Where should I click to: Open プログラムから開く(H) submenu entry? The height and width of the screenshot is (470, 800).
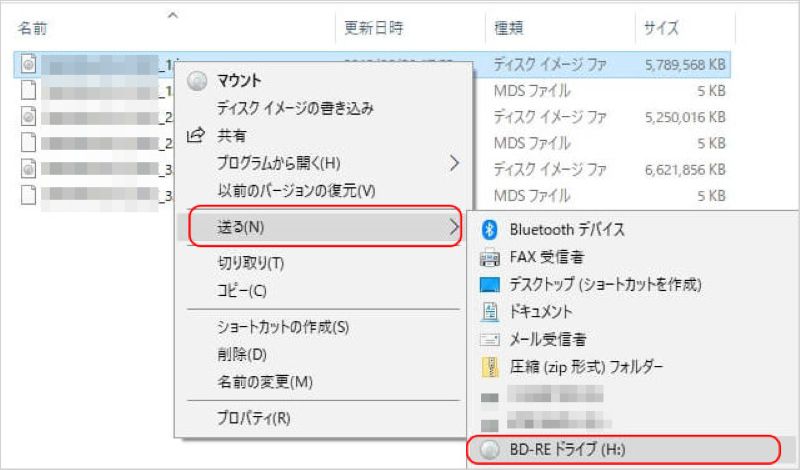point(279,163)
